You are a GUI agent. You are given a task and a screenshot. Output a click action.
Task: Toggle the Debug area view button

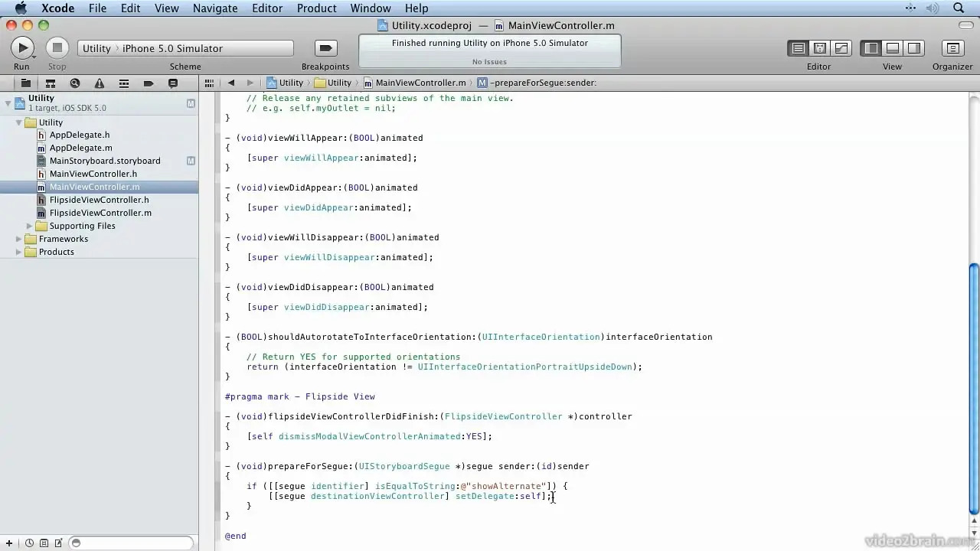(x=893, y=48)
